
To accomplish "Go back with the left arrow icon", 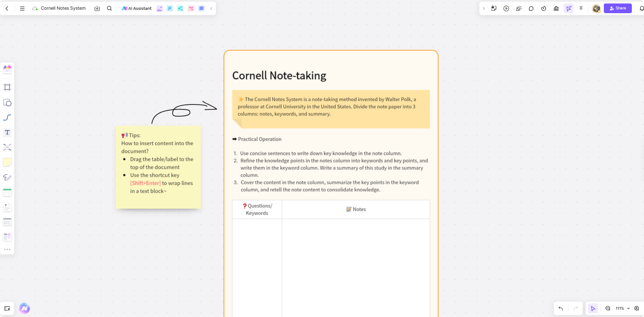I will pyautogui.click(x=7, y=8).
